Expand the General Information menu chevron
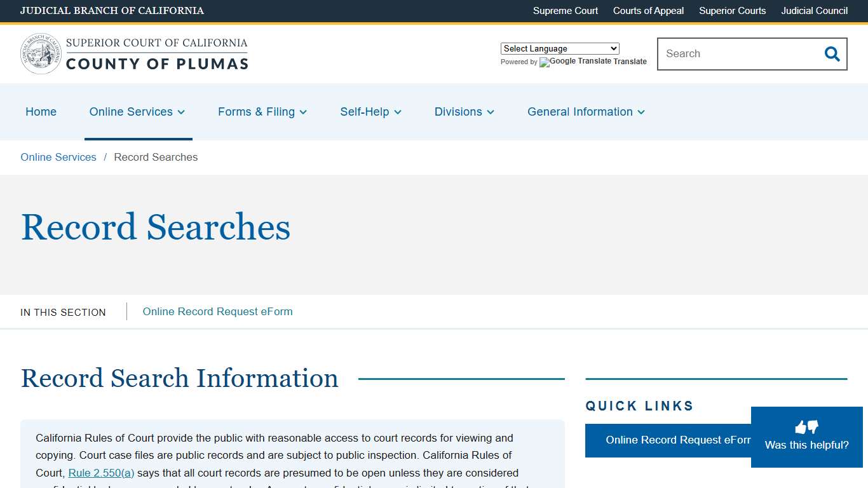Image resolution: width=868 pixels, height=488 pixels. point(642,112)
